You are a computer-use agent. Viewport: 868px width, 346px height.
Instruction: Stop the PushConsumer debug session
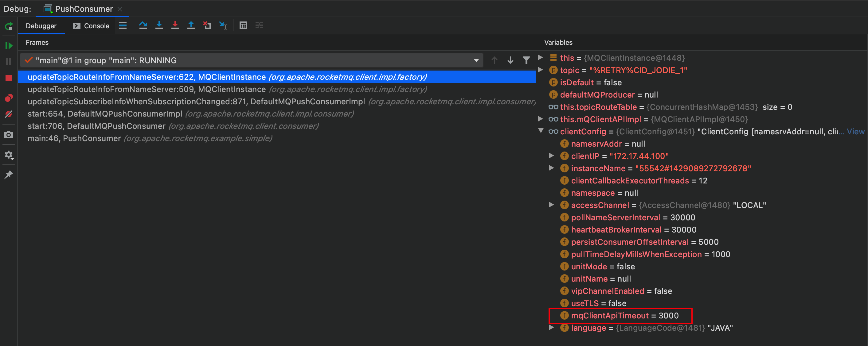8,77
